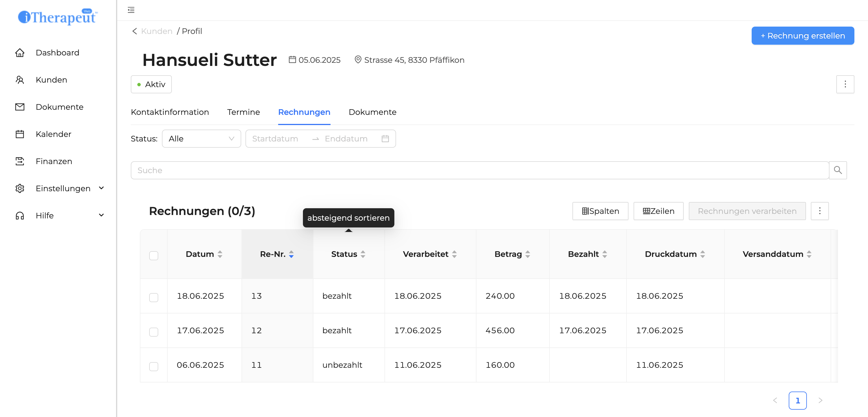Click the search magnifier icon
Image resolution: width=868 pixels, height=417 pixels.
click(837, 170)
